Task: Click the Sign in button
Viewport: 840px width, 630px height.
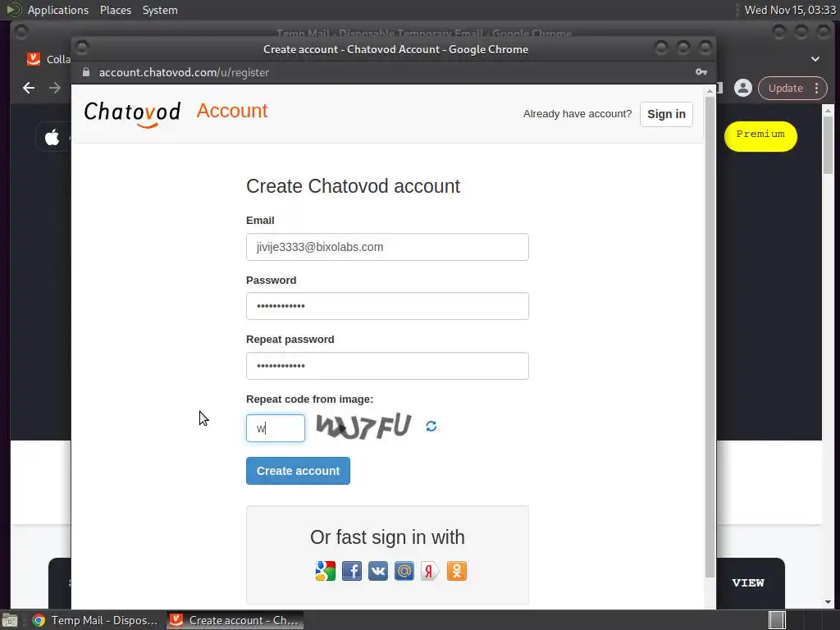Action: [x=666, y=114]
